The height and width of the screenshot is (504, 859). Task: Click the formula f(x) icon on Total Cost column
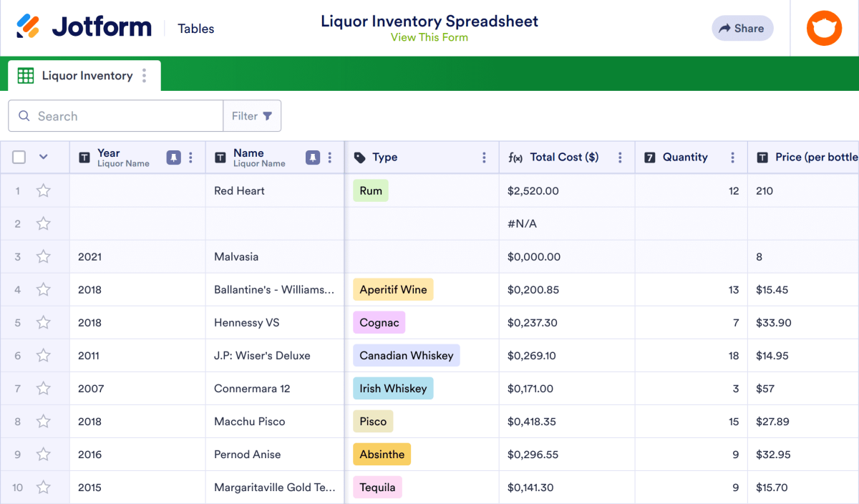517,157
